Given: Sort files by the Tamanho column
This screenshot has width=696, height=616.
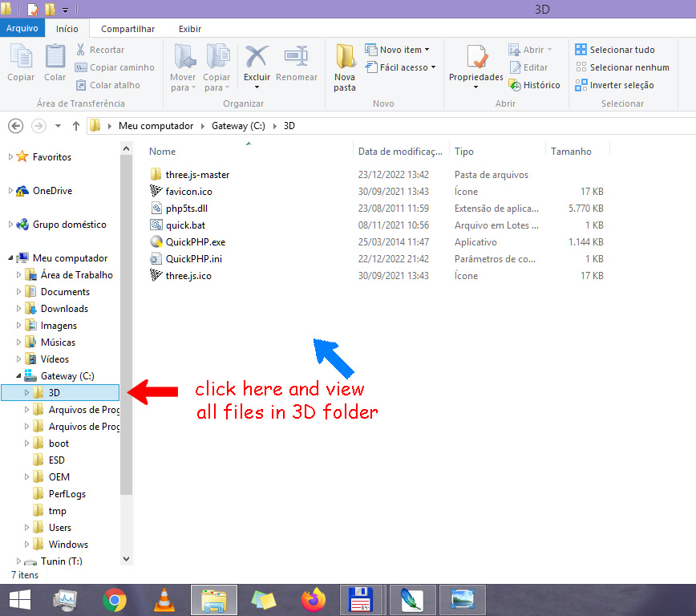Looking at the screenshot, I should coord(571,151).
